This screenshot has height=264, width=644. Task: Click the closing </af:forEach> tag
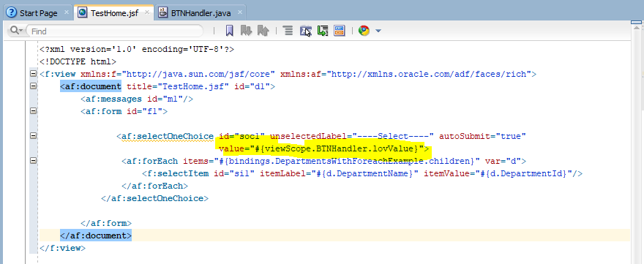point(155,186)
